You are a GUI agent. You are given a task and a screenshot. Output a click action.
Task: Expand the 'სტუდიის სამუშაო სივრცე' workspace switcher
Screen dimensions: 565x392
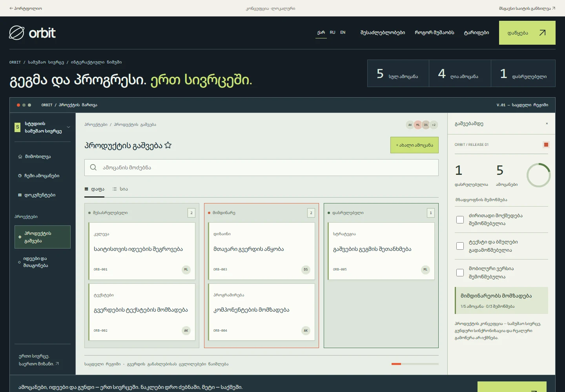[x=42, y=127]
